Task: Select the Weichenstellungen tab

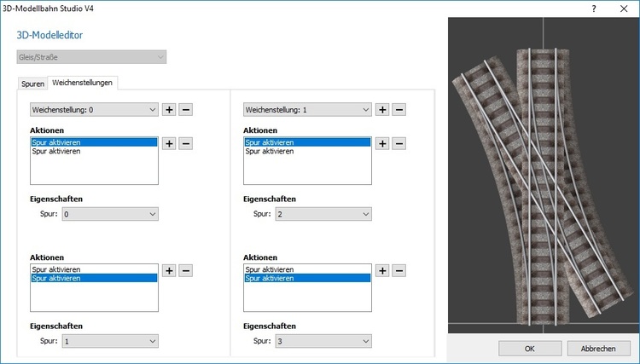Action: [83, 83]
